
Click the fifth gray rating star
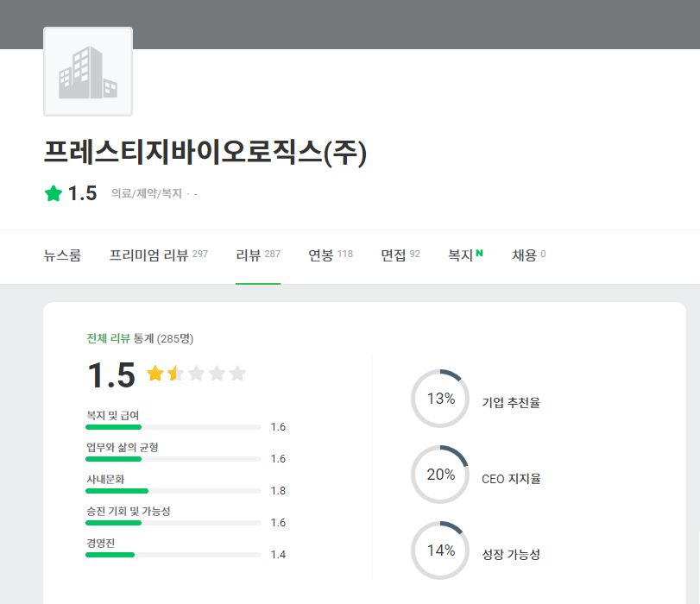pos(237,374)
